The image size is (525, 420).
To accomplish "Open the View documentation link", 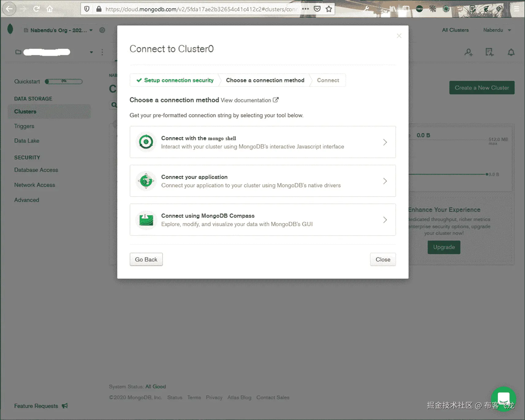I will 246,100.
